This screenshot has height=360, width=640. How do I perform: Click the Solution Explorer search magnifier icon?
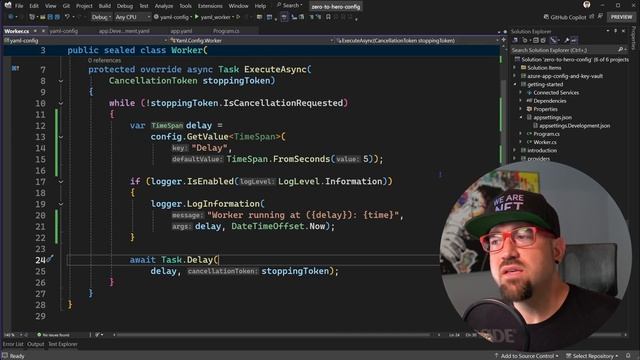click(x=620, y=50)
